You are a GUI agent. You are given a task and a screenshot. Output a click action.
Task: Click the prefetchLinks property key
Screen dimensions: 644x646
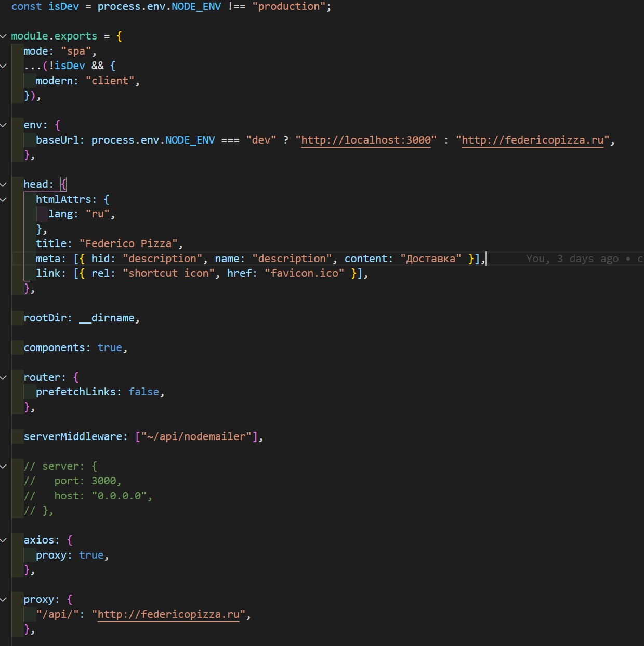(76, 392)
